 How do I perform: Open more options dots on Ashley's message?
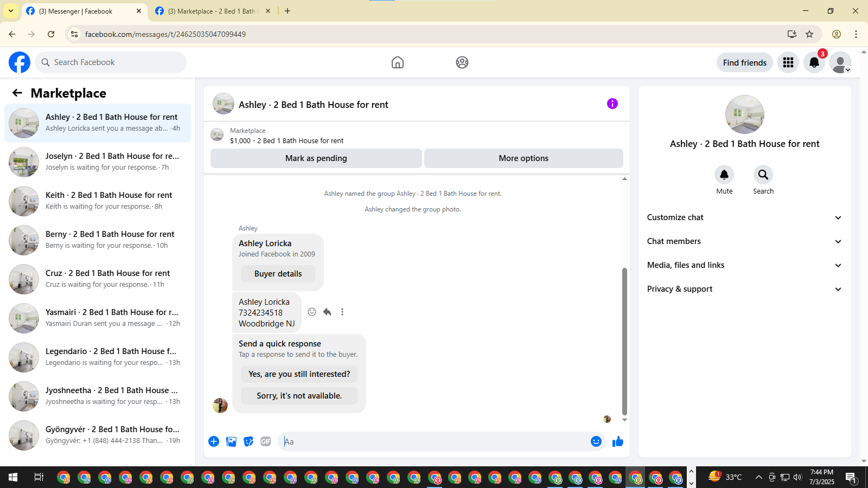click(342, 312)
